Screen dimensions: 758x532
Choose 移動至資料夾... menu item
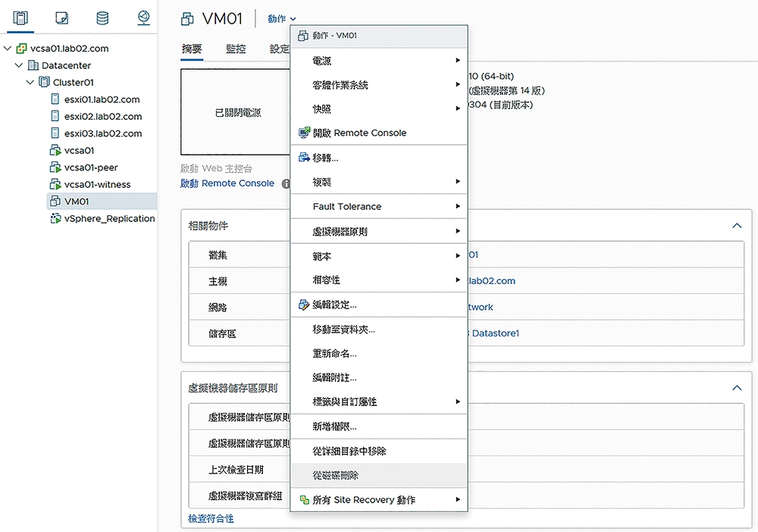click(x=378, y=329)
